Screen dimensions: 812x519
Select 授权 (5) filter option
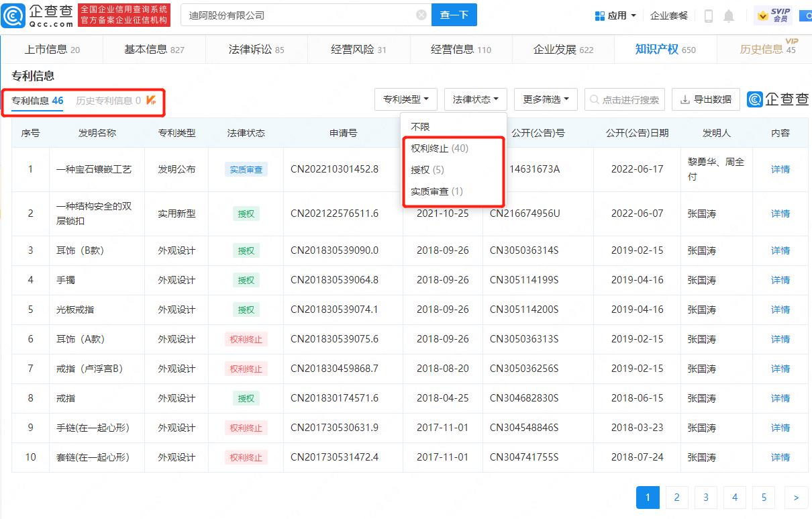(427, 170)
